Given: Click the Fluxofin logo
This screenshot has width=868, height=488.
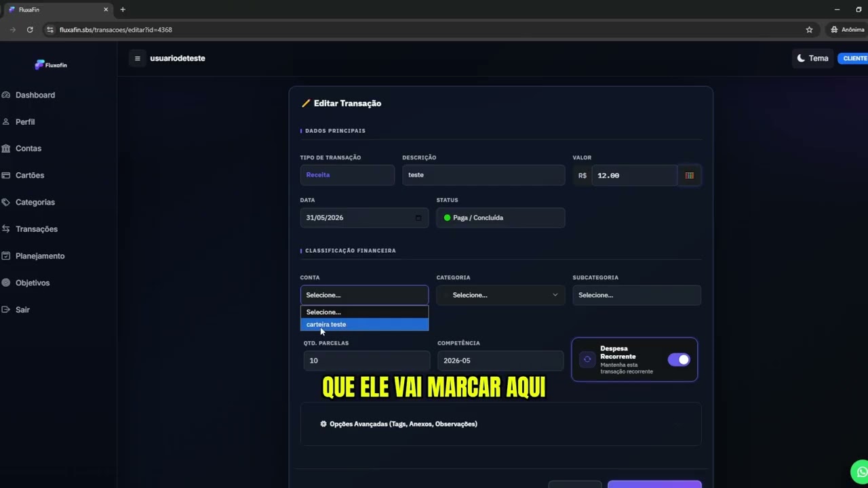Looking at the screenshot, I should (51, 65).
